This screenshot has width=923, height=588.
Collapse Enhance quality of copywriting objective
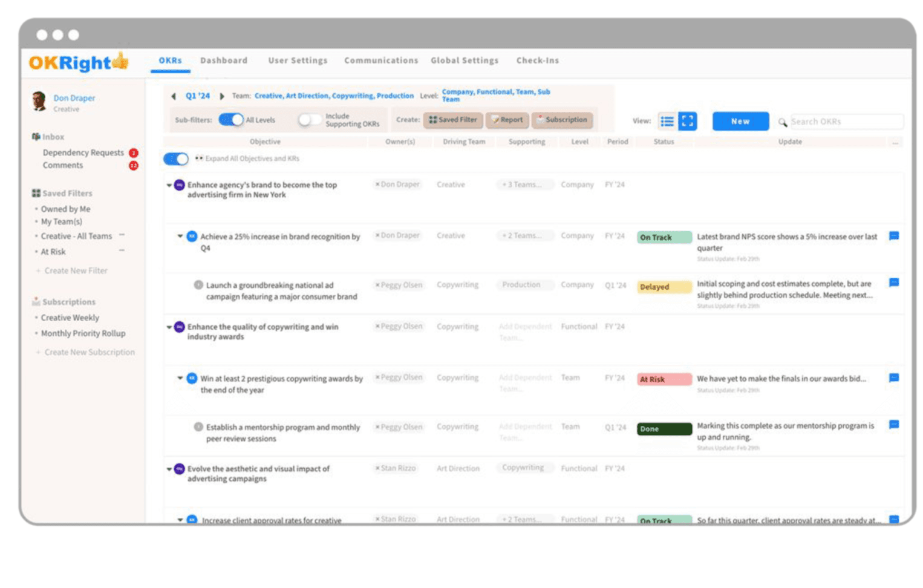point(169,327)
